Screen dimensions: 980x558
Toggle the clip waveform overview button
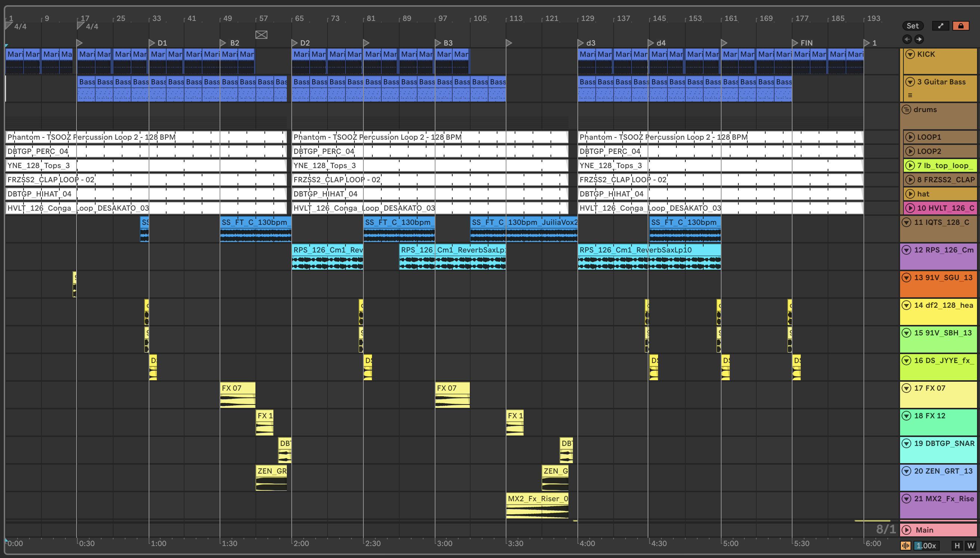(906, 545)
